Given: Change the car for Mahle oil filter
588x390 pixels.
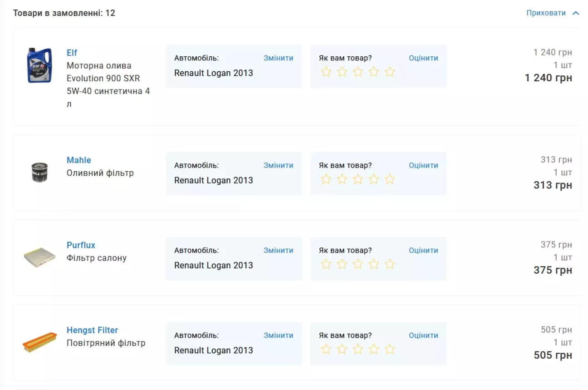Looking at the screenshot, I should pyautogui.click(x=278, y=165).
